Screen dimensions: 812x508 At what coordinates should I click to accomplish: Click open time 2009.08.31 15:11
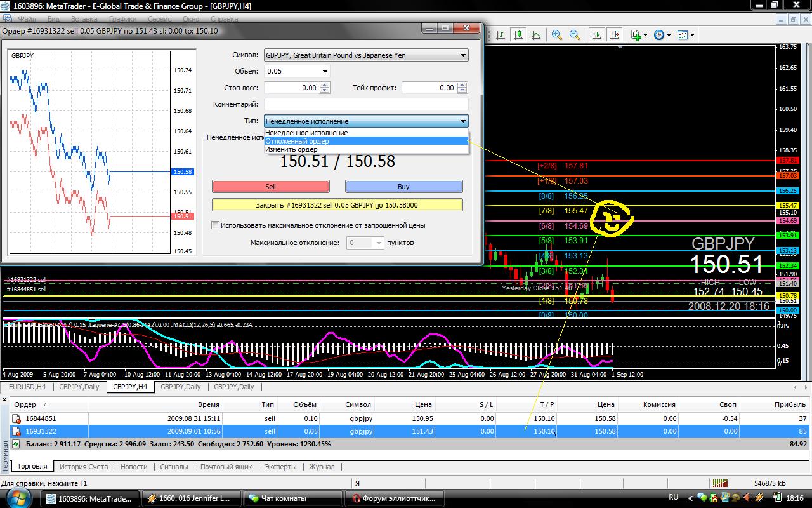point(193,418)
